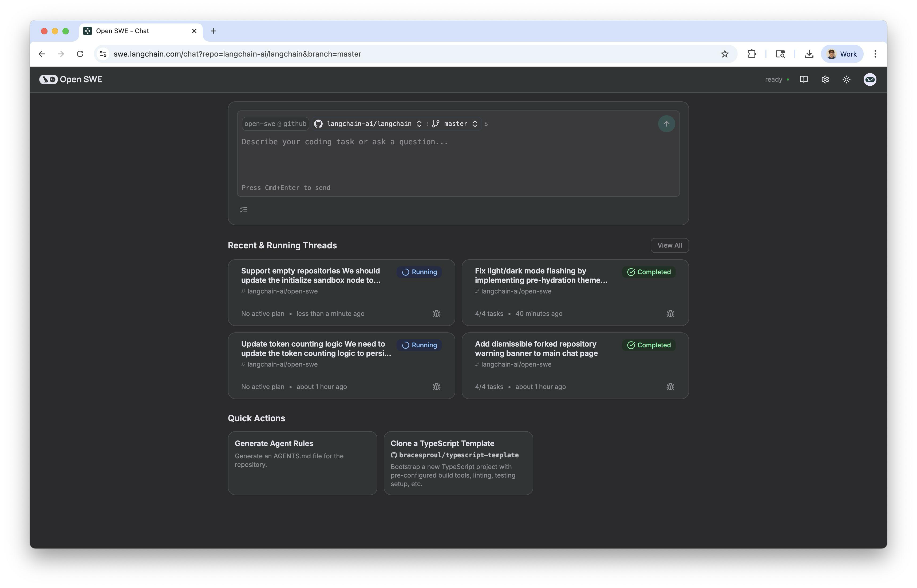This screenshot has height=588, width=917.
Task: Open the Work profile menu
Action: click(x=842, y=54)
